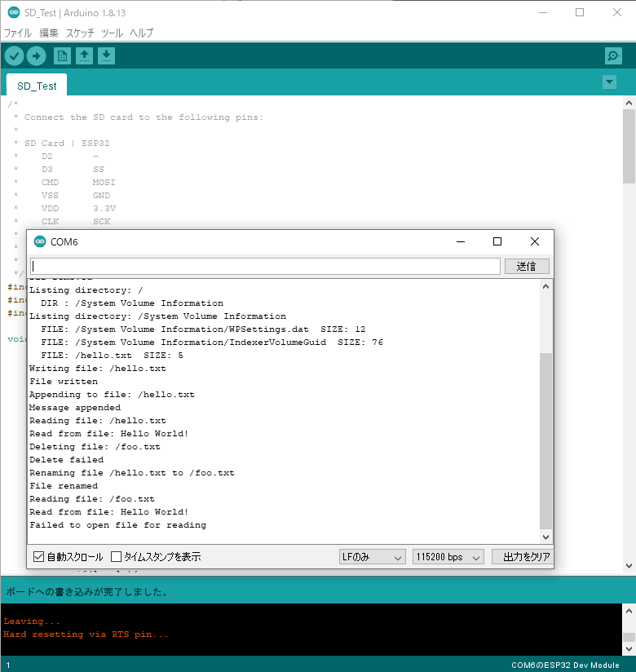Open a sketch with the up-arrow icon
The width and height of the screenshot is (636, 672).
pyautogui.click(x=85, y=55)
